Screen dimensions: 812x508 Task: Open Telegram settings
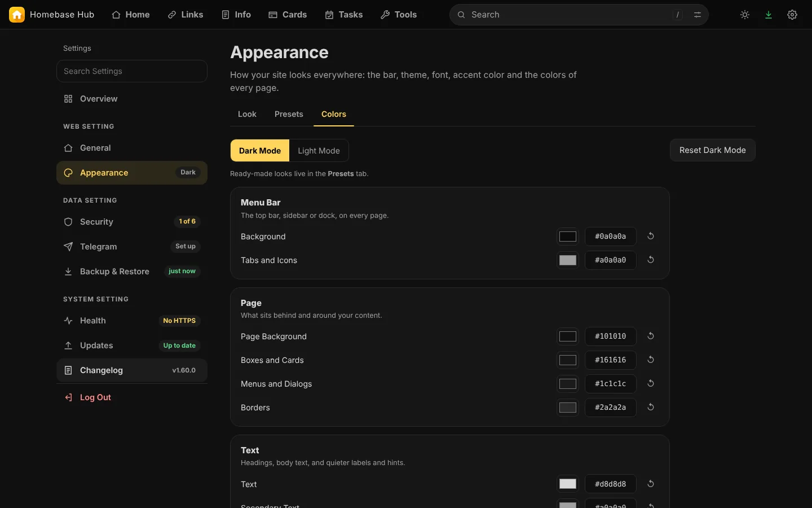(x=132, y=247)
